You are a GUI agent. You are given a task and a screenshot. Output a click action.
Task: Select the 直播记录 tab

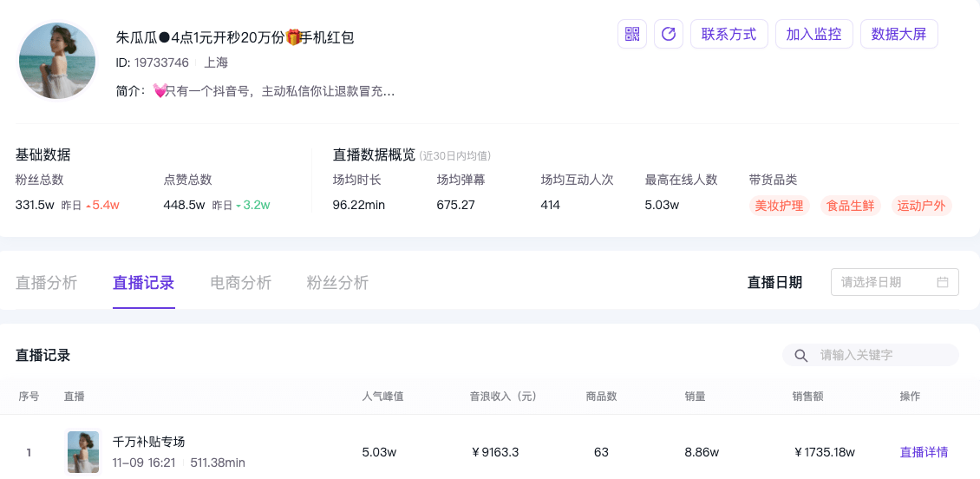point(144,283)
